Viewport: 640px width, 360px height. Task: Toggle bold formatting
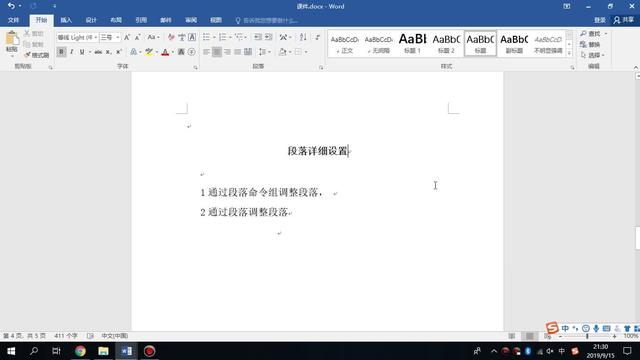pyautogui.click(x=61, y=52)
